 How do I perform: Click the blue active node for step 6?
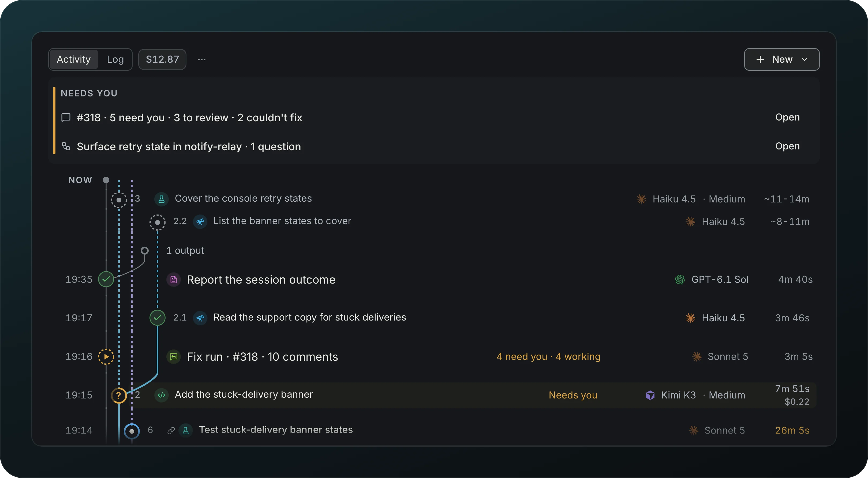click(x=132, y=431)
